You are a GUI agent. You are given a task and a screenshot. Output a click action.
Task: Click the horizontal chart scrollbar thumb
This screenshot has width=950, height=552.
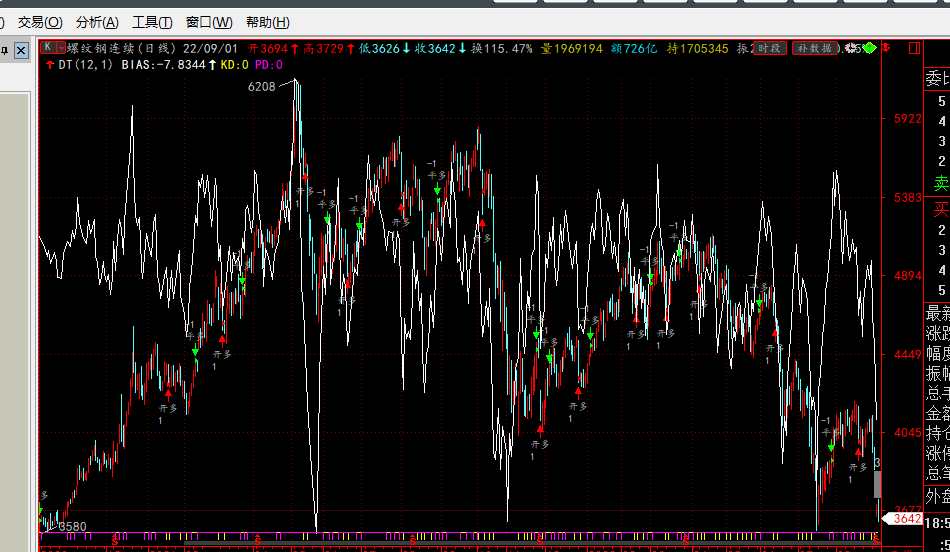click(x=531, y=543)
